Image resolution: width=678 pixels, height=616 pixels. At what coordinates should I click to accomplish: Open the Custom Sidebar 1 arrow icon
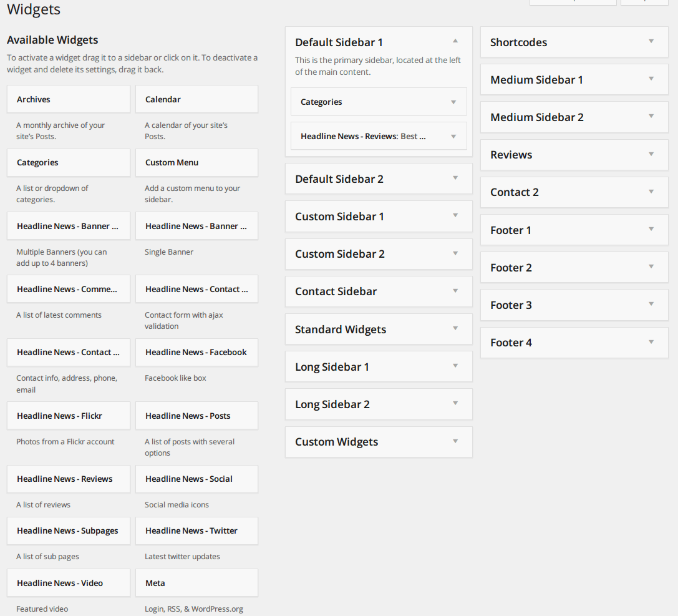455,216
